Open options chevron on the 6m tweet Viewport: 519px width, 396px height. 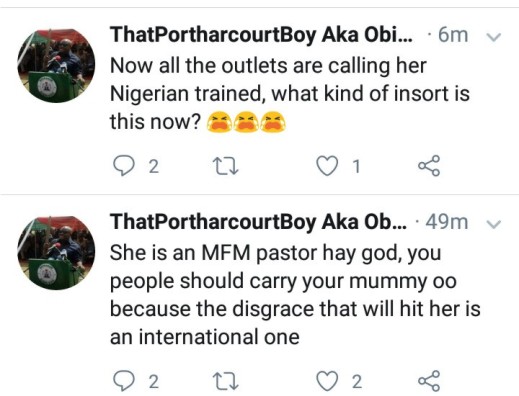pyautogui.click(x=494, y=37)
